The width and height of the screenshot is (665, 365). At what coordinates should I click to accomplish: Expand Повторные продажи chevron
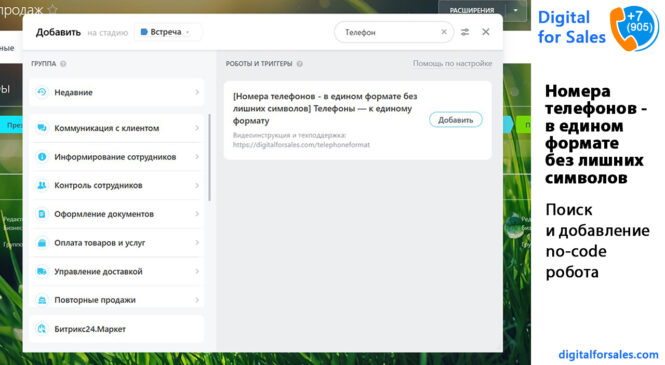tap(197, 300)
